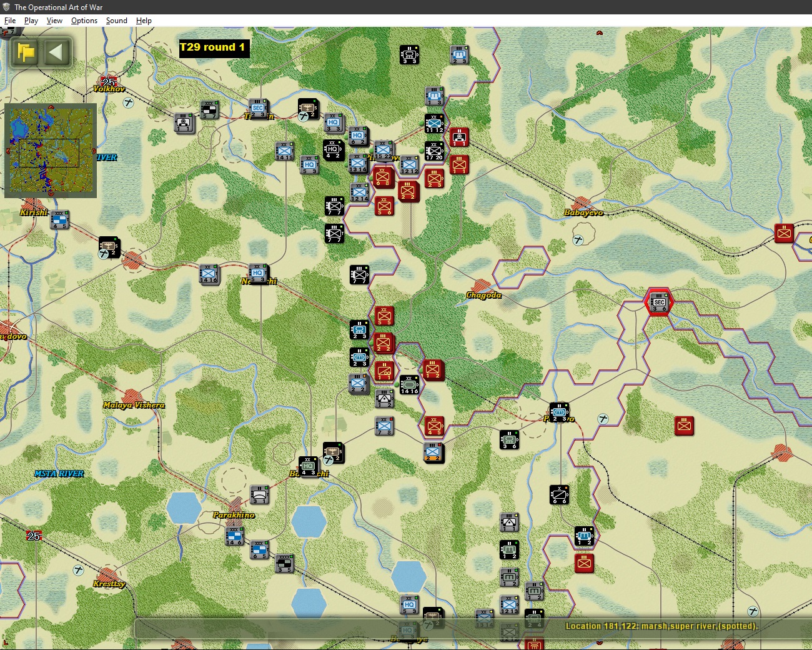This screenshot has width=812, height=650.
Task: Select the black brigade rated 6-6
Action: tap(559, 494)
